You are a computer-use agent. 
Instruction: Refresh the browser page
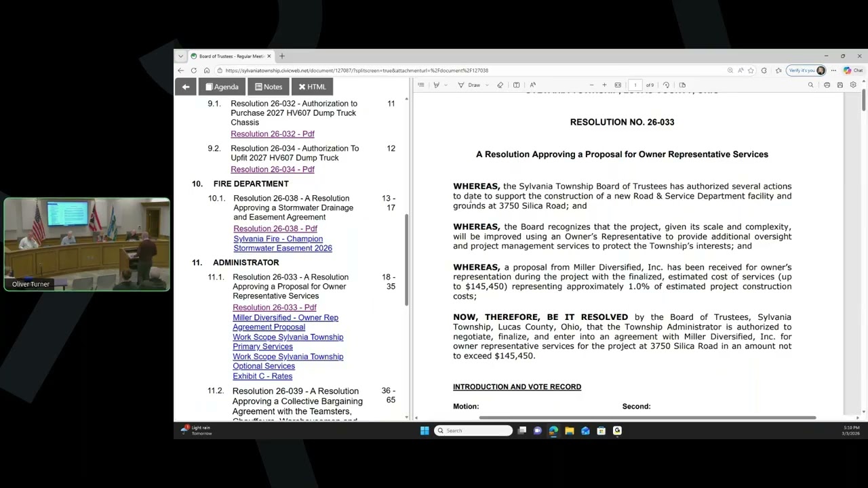coord(194,70)
